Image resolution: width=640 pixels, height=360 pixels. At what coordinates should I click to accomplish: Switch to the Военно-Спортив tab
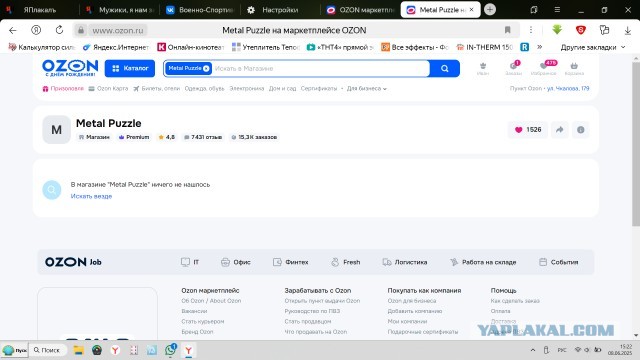point(201,10)
